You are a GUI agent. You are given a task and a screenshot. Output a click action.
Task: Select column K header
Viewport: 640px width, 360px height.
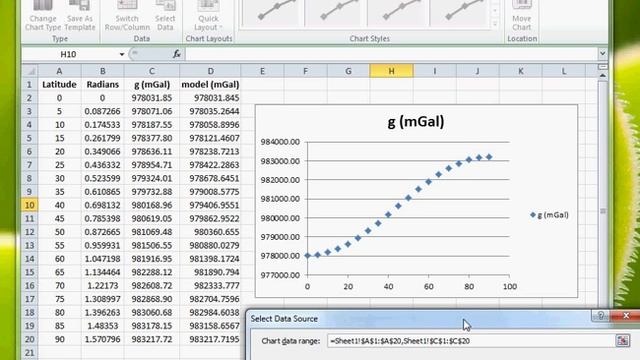point(520,71)
